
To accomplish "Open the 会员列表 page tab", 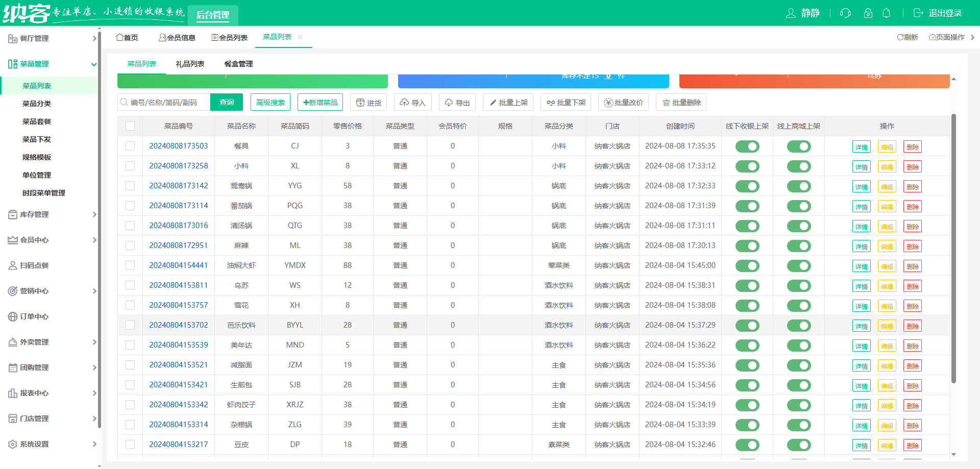I will tap(230, 37).
